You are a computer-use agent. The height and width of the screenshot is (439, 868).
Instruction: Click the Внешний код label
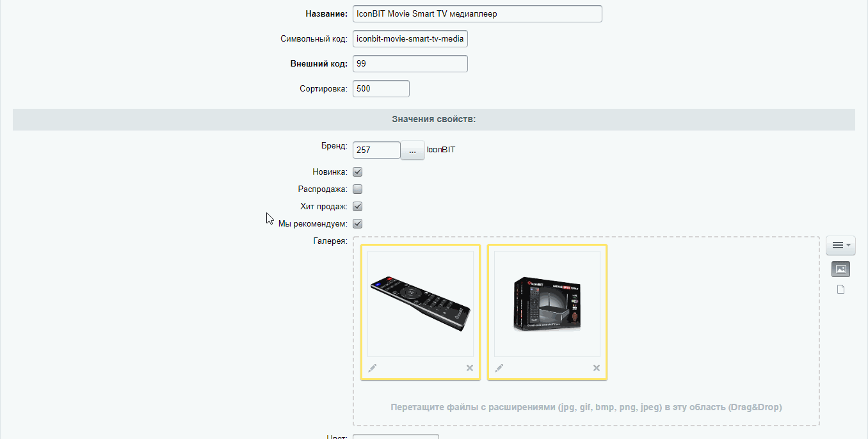pos(319,64)
